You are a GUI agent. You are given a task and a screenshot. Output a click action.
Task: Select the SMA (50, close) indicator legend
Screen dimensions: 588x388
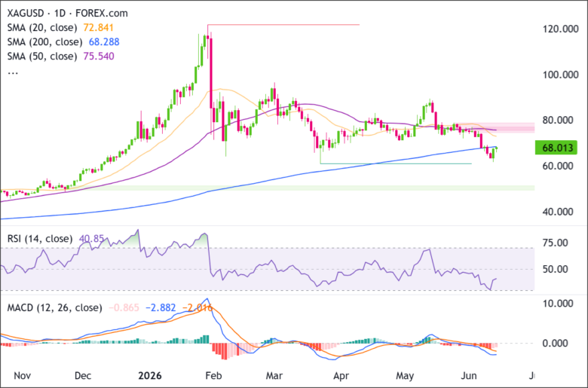pos(42,57)
